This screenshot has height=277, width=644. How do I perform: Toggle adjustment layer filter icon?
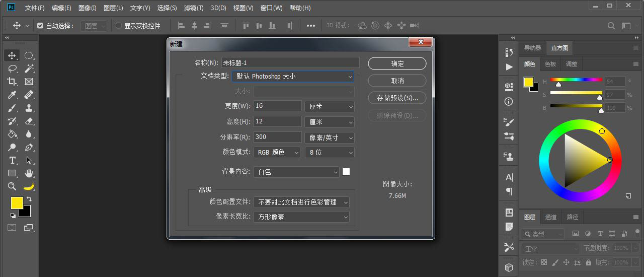tap(588, 234)
